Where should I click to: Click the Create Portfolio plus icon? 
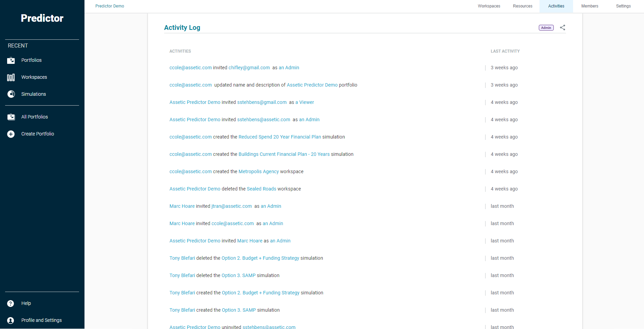point(11,134)
